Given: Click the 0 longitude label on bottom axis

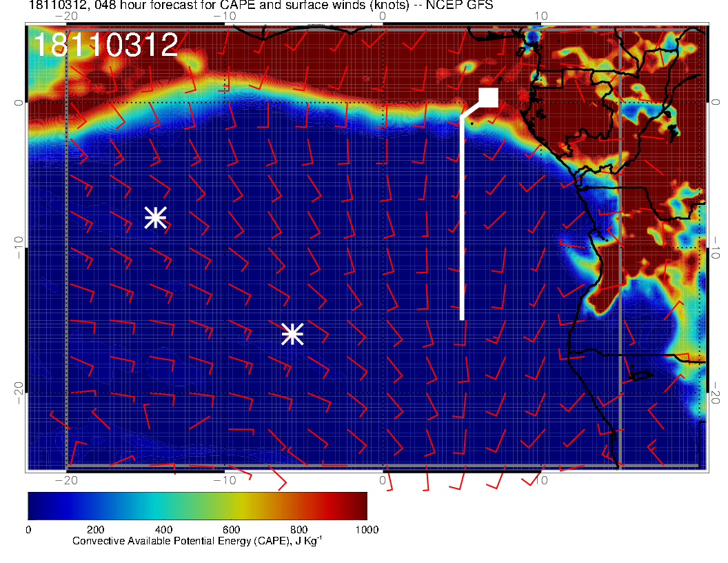Looking at the screenshot, I should coord(383,480).
